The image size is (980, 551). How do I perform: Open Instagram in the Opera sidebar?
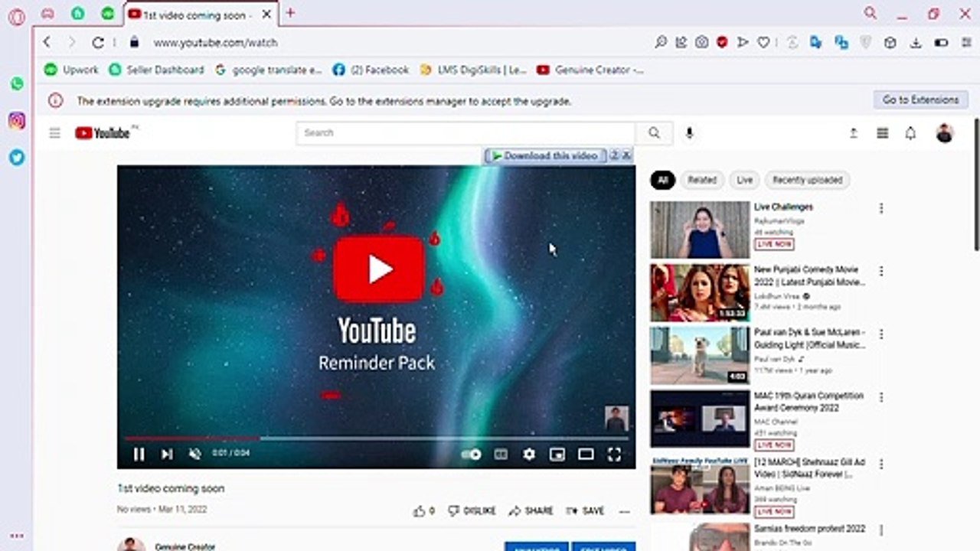point(17,121)
